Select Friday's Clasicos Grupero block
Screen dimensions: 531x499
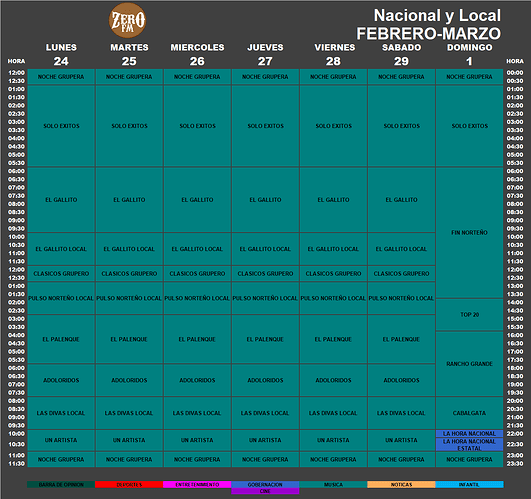click(333, 274)
